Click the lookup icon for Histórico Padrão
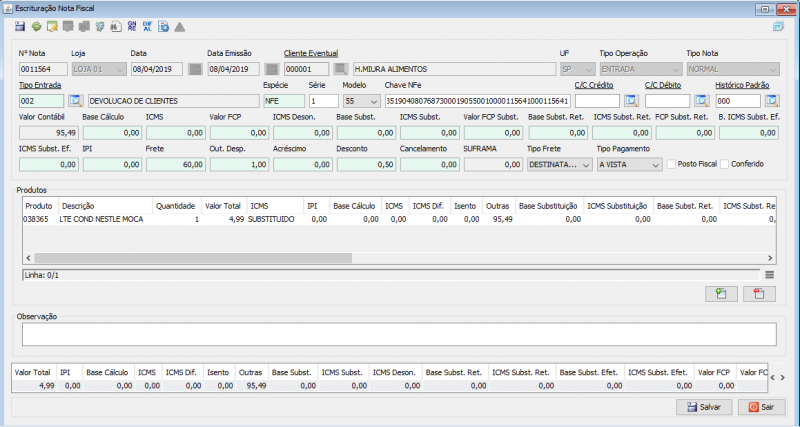Viewport: 800px width, 427px height. (x=772, y=101)
